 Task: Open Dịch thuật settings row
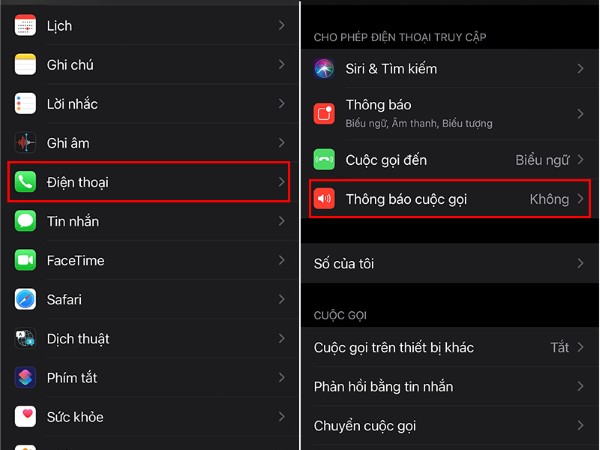[x=149, y=339]
